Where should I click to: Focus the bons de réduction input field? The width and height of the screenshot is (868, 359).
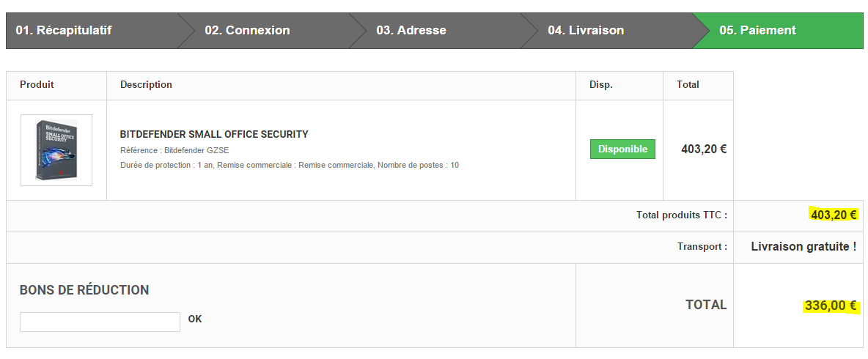tap(100, 322)
